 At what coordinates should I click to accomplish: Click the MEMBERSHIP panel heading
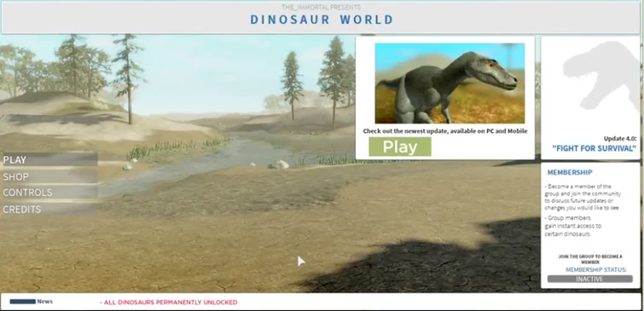coord(570,172)
